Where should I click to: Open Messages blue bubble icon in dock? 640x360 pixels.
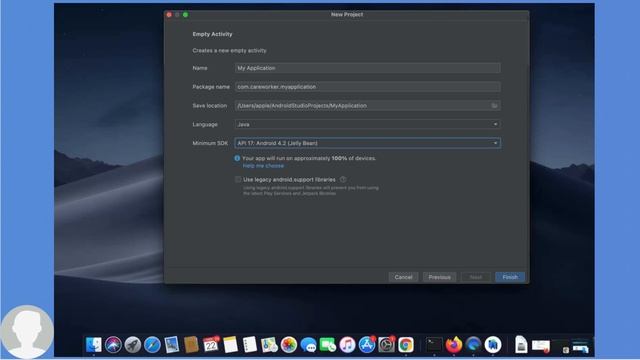309,345
